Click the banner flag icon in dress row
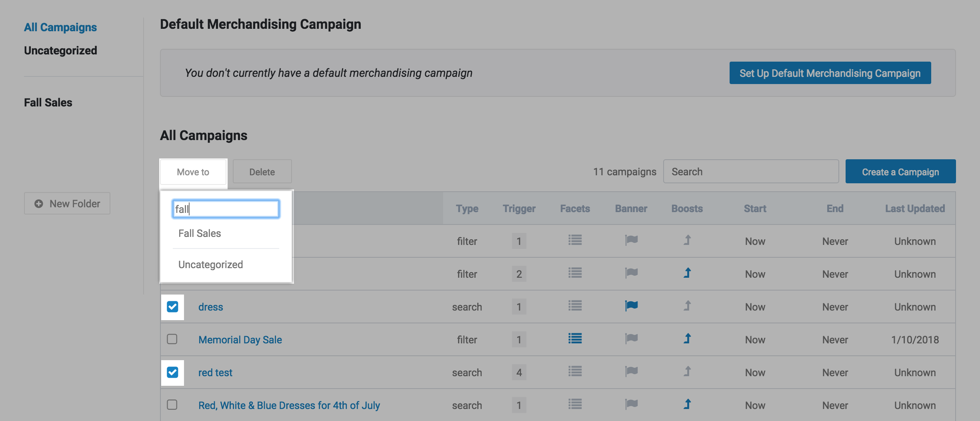This screenshot has height=421, width=980. pyautogui.click(x=631, y=306)
